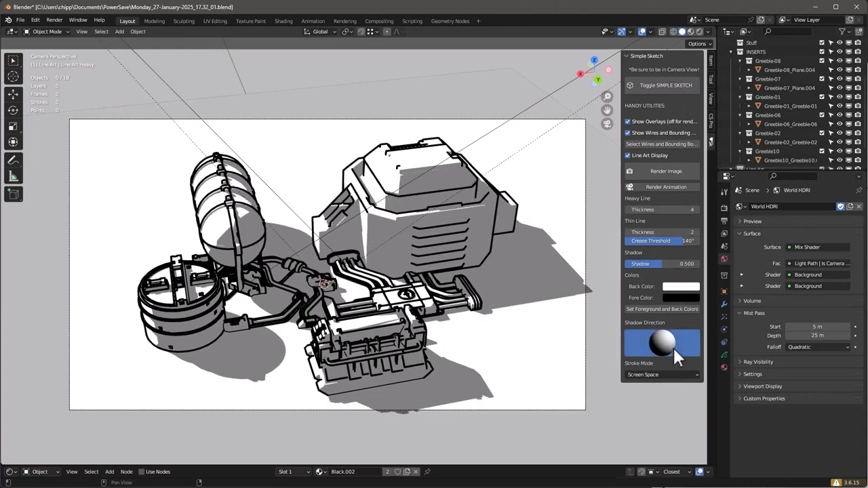
Task: Click the mist Start value field
Action: [817, 327]
